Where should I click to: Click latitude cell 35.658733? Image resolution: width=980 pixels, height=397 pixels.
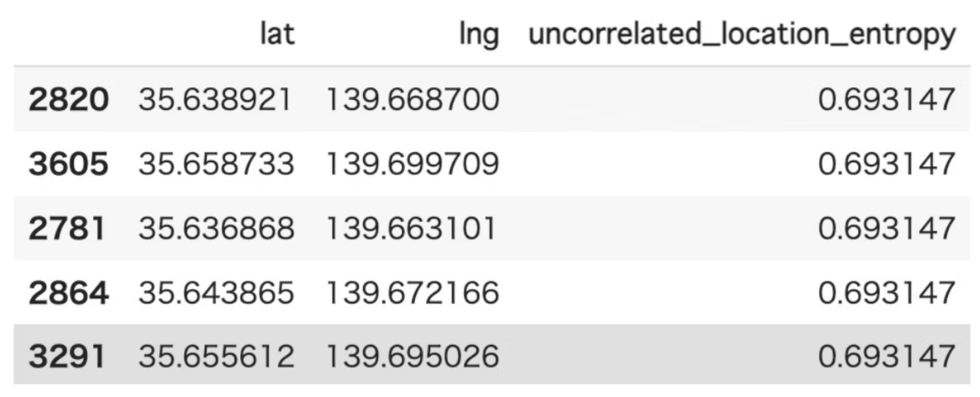click(216, 164)
